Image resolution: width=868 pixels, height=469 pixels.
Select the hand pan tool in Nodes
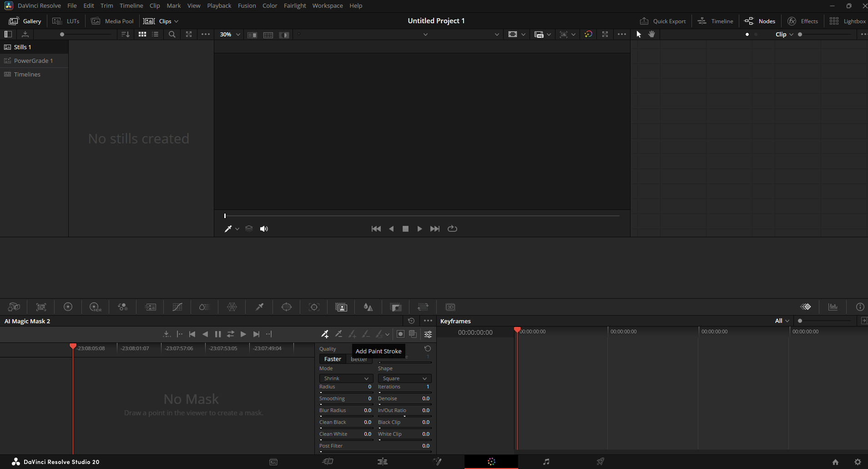click(x=651, y=34)
